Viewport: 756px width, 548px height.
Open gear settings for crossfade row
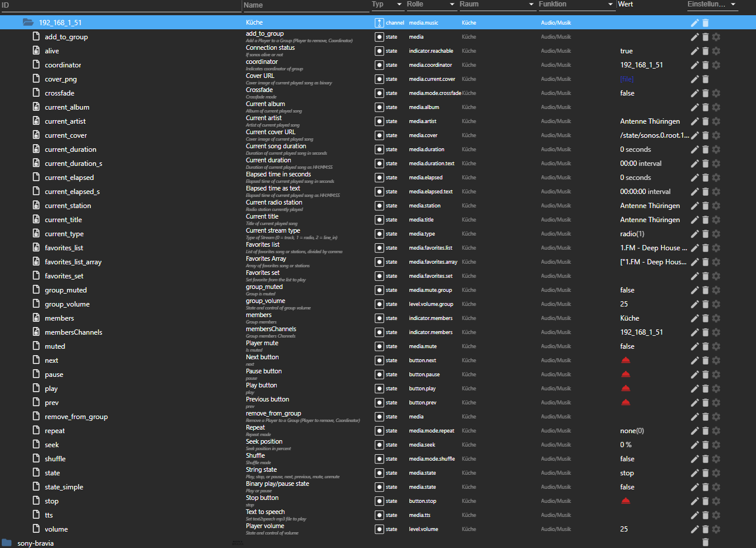pyautogui.click(x=716, y=93)
